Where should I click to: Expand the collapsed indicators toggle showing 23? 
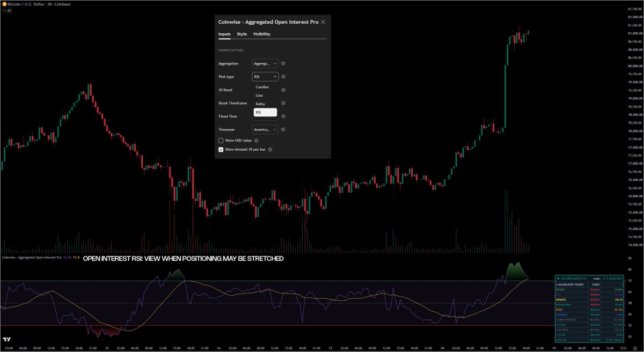click(x=8, y=10)
